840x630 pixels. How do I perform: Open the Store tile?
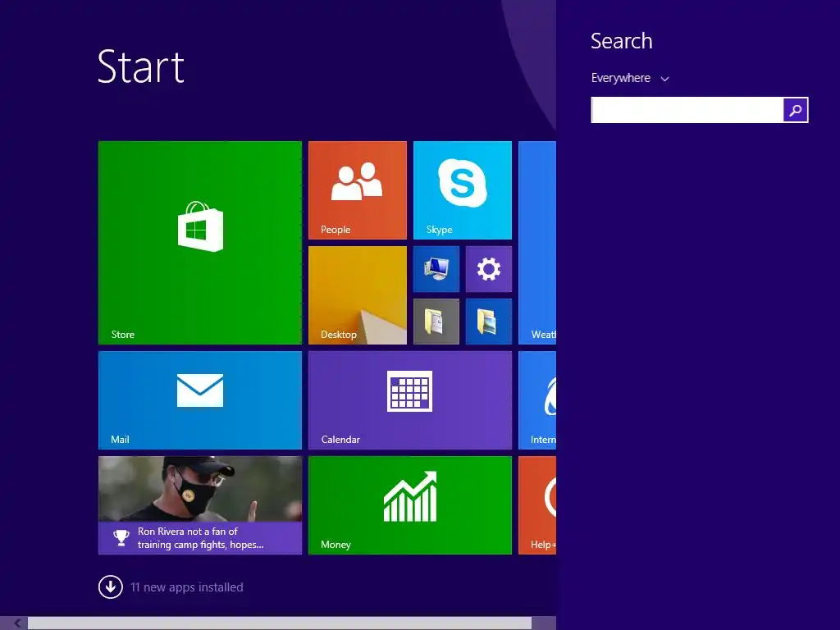tap(200, 243)
